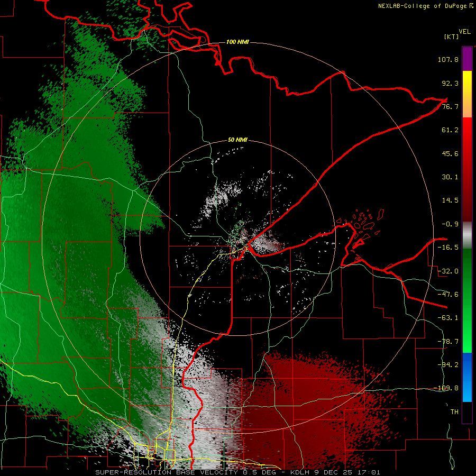476x476 pixels.
Task: Click the green inbound color bar segment
Action: (467, 300)
